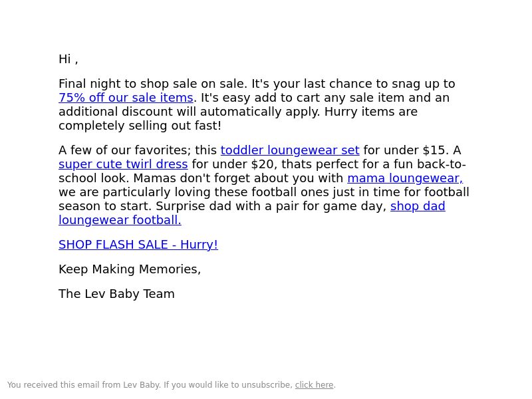Click 'The Lev Baby Team' signature
The height and width of the screenshot is (399, 532).
point(116,294)
